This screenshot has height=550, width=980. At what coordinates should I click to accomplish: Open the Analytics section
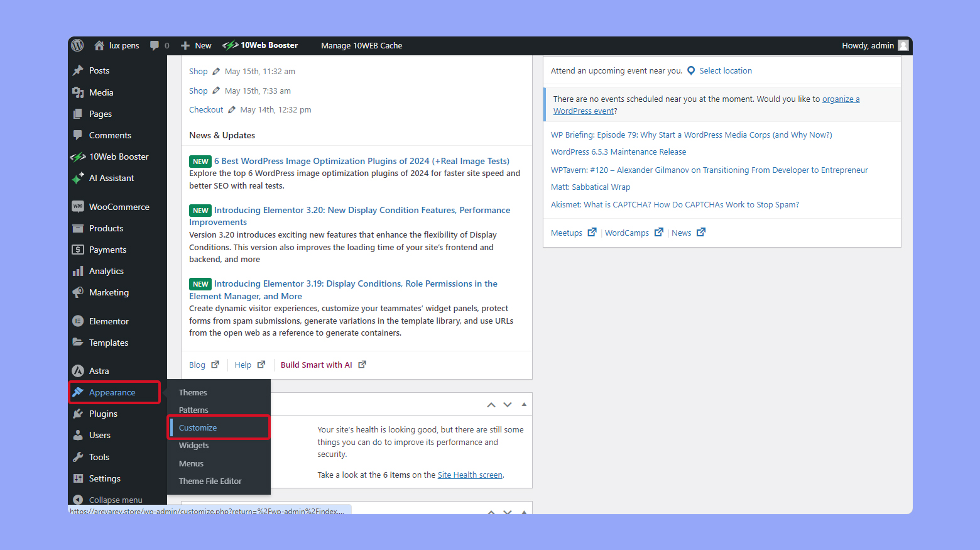(x=106, y=271)
